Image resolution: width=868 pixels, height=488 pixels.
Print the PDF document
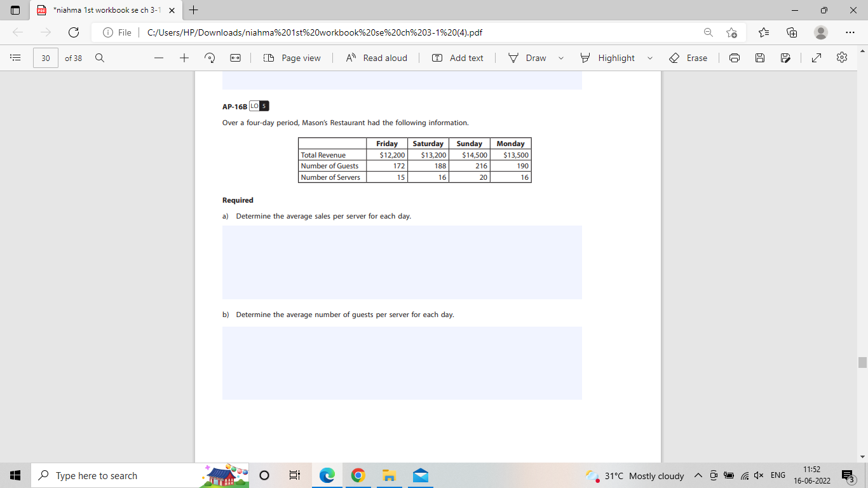click(x=735, y=58)
